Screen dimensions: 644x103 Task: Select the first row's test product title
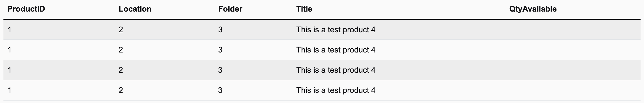pos(336,30)
